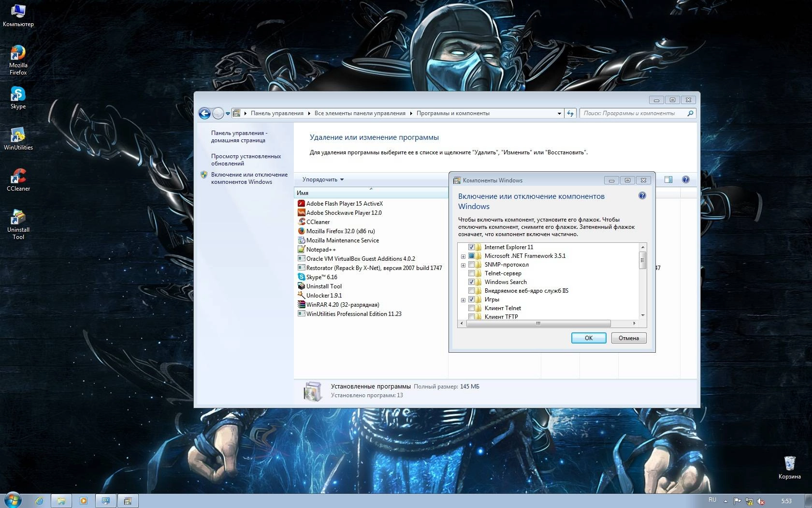The width and height of the screenshot is (812, 508).
Task: Open Просмотр установленных обновлений link
Action: click(246, 160)
